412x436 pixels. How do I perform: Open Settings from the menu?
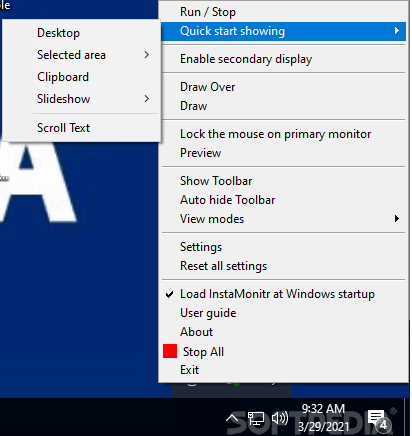283,247
